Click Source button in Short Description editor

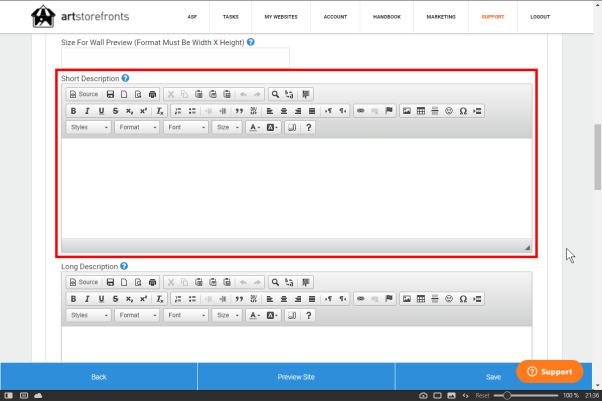(x=83, y=94)
